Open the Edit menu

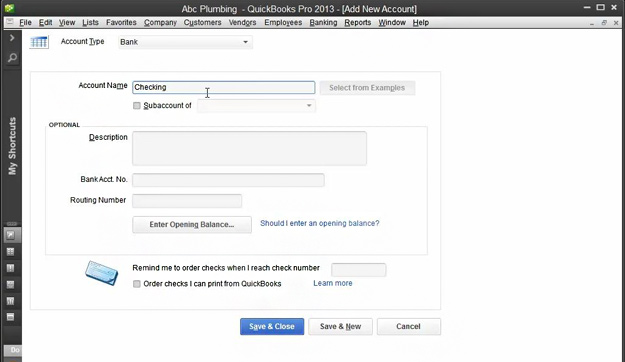coord(45,22)
